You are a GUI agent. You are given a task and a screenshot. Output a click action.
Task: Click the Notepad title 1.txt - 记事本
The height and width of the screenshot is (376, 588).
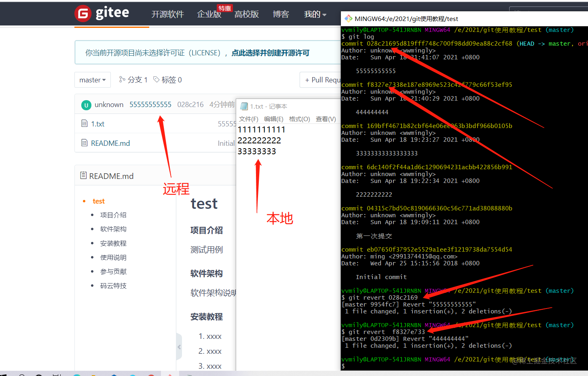click(x=269, y=106)
